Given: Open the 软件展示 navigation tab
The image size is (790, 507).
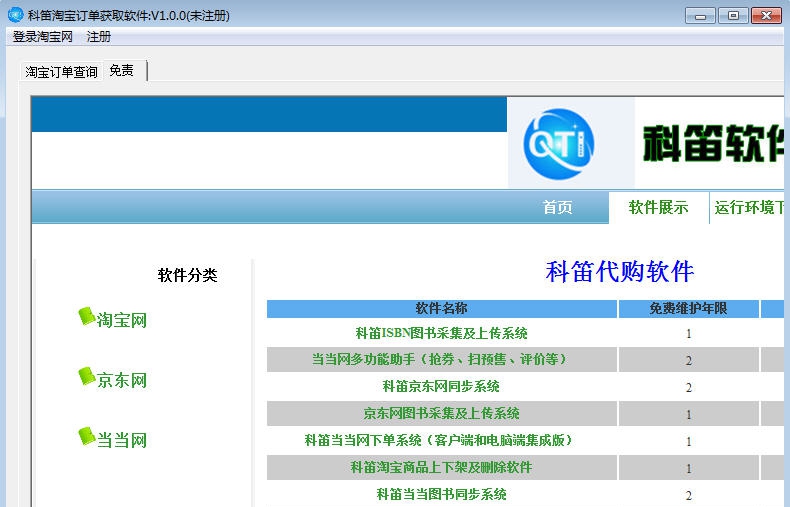Looking at the screenshot, I should point(658,207).
